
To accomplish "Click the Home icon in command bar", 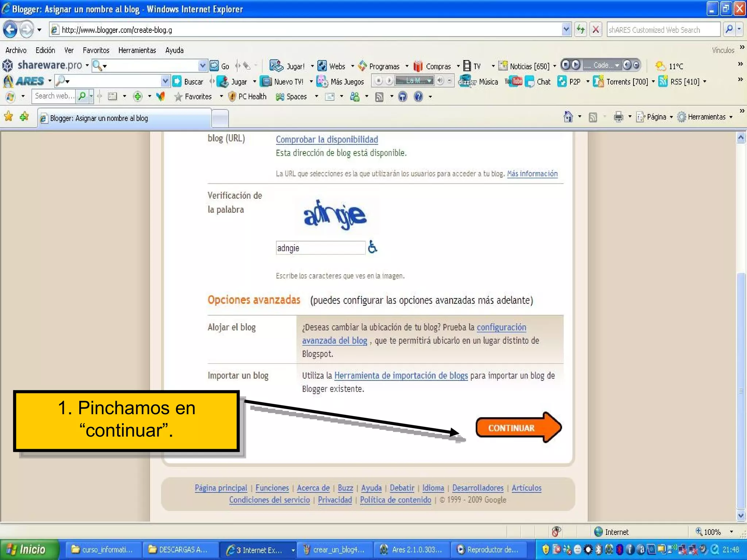I will 568,117.
